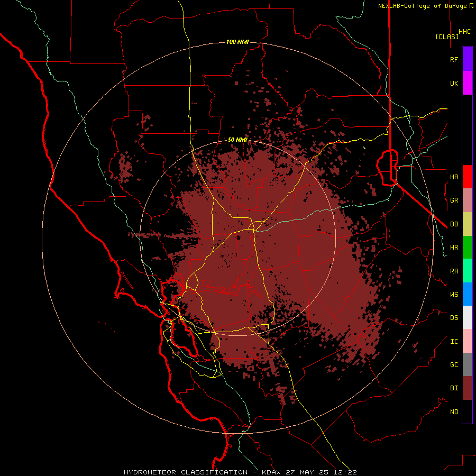Click the GR legend label
This screenshot has width=476, height=476.
click(454, 200)
